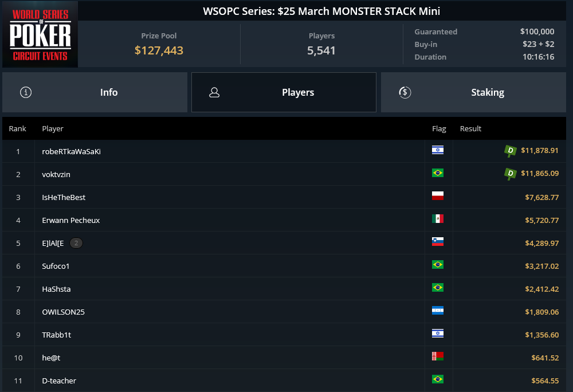Click the Israel flag beside TRabb1t
The width and height of the screenshot is (573, 392).
437,333
